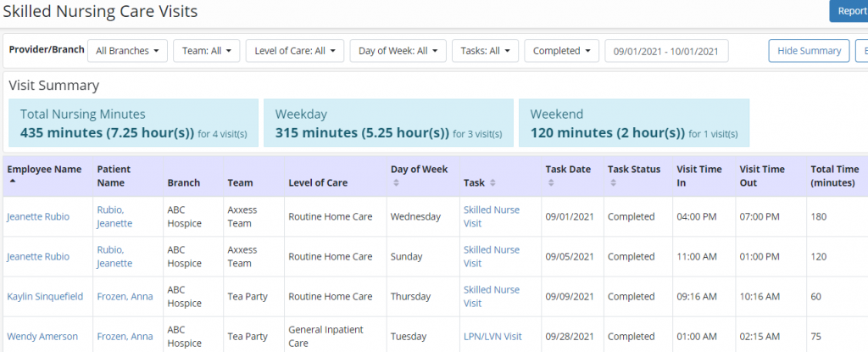
Task: Click the date range input field
Action: [x=665, y=51]
